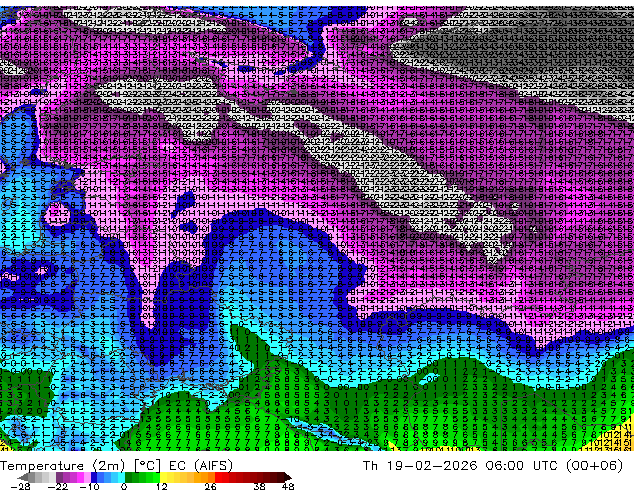Click the cyan swatch in the legend
The height and width of the screenshot is (490, 634).
121,477
